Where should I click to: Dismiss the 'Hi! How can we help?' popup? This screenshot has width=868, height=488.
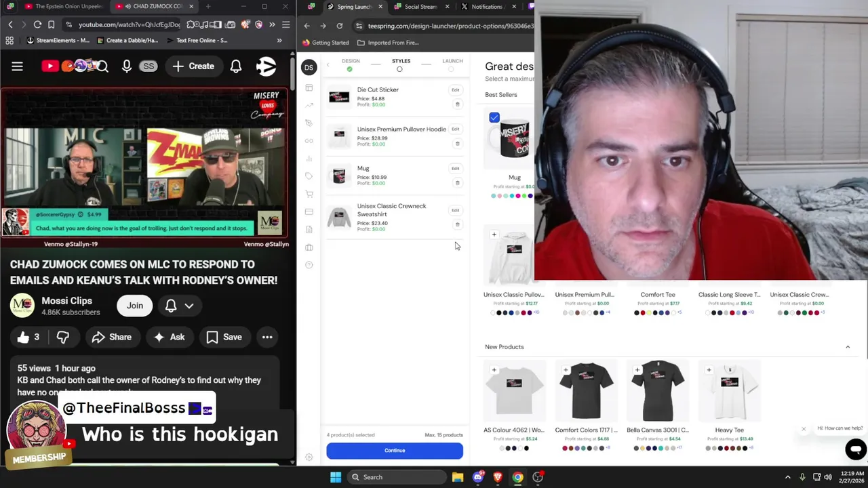(804, 428)
